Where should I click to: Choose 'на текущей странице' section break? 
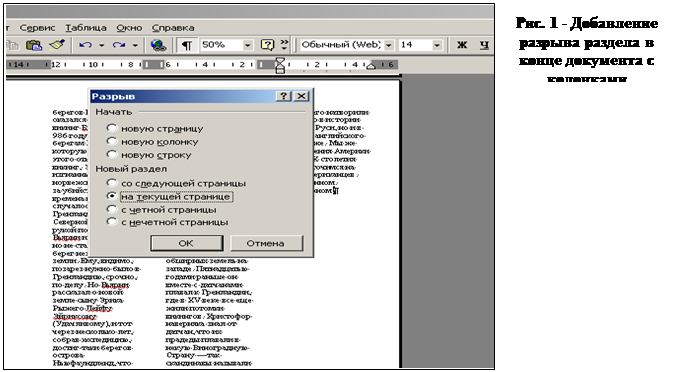pyautogui.click(x=112, y=196)
